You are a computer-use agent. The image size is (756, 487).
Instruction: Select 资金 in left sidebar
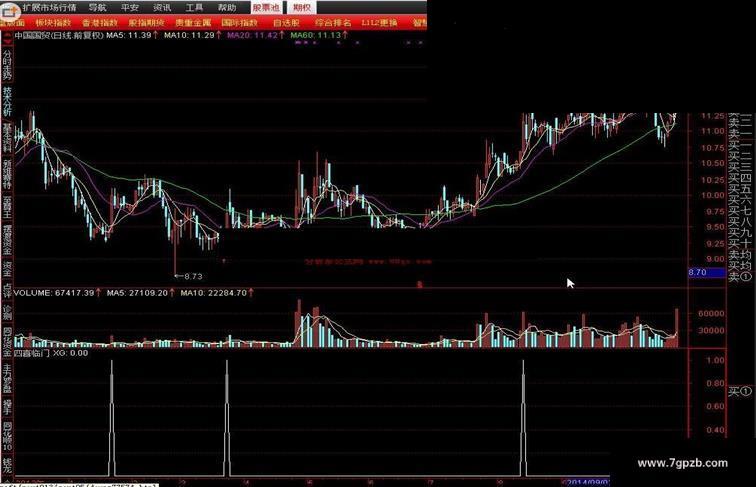coord(7,269)
